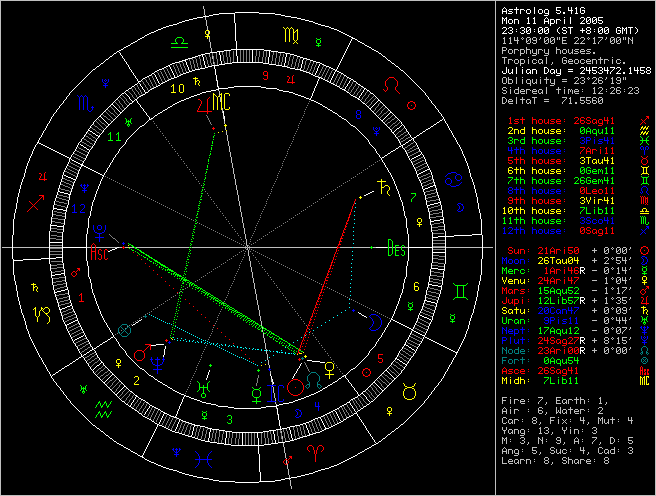Click the Sagittarius arrow glyph on outer wheel
The image size is (656, 496).
click(x=37, y=204)
